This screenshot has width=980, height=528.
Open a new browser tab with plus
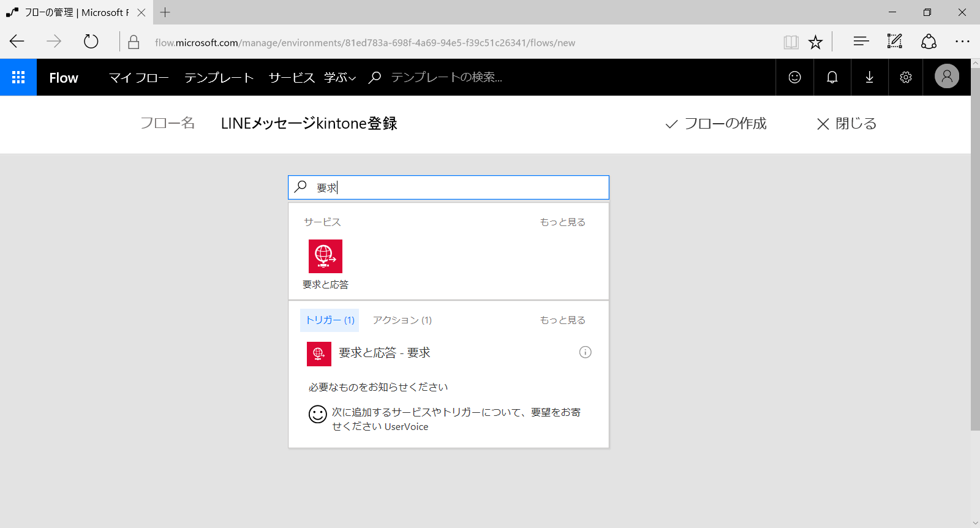pos(165,12)
